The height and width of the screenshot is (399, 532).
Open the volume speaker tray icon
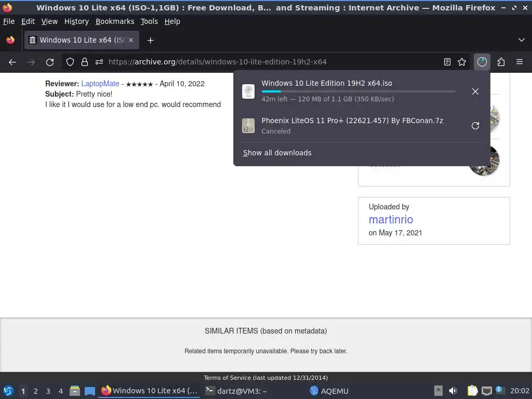click(x=453, y=391)
